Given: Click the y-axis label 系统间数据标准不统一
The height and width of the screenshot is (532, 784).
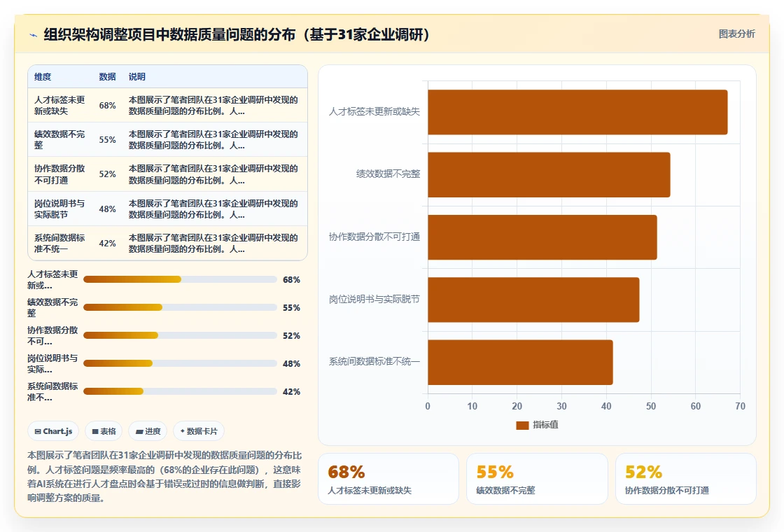Looking at the screenshot, I should pyautogui.click(x=374, y=361).
